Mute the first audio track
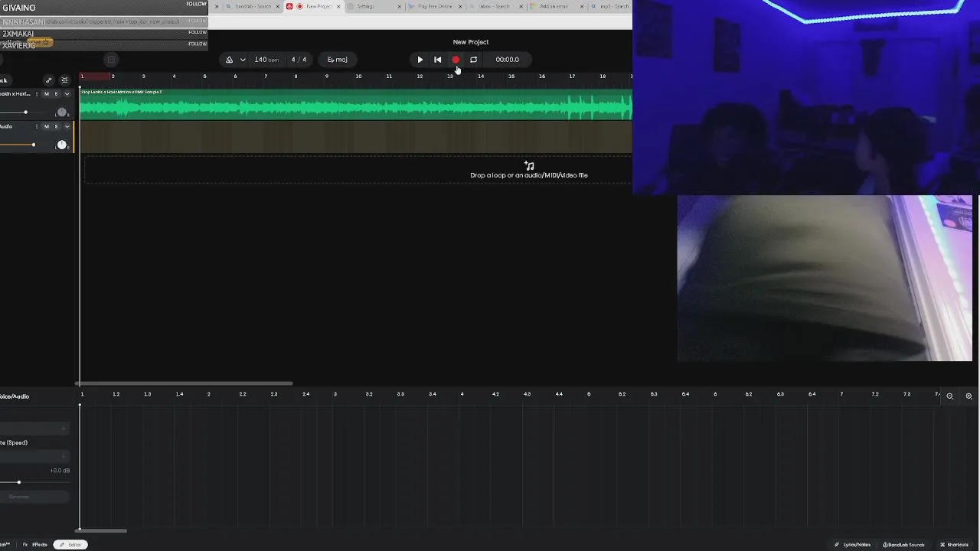This screenshot has height=551, width=980. (x=46, y=94)
